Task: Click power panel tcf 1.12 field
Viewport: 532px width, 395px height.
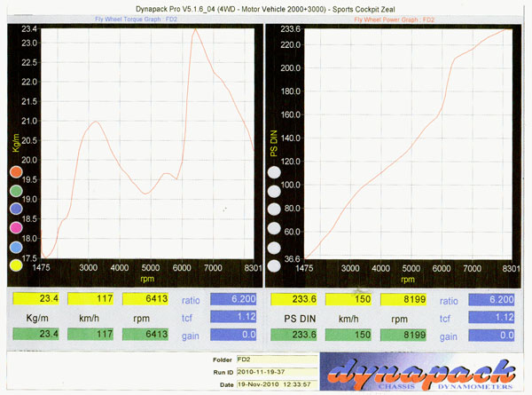Action: pyautogui.click(x=491, y=317)
